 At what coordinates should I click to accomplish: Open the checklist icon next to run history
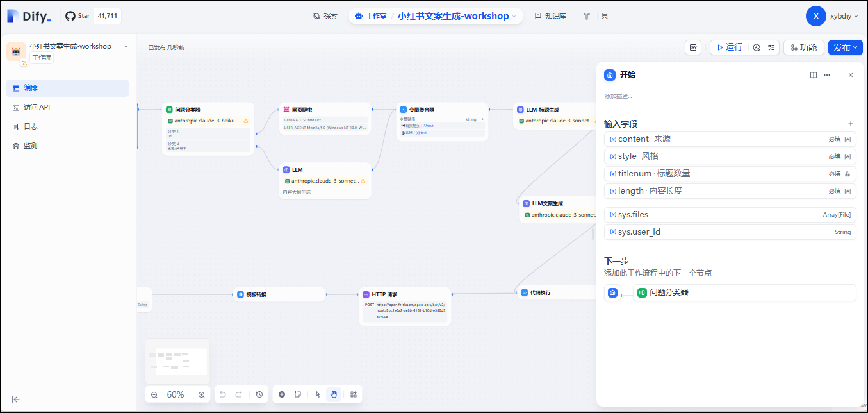[771, 47]
